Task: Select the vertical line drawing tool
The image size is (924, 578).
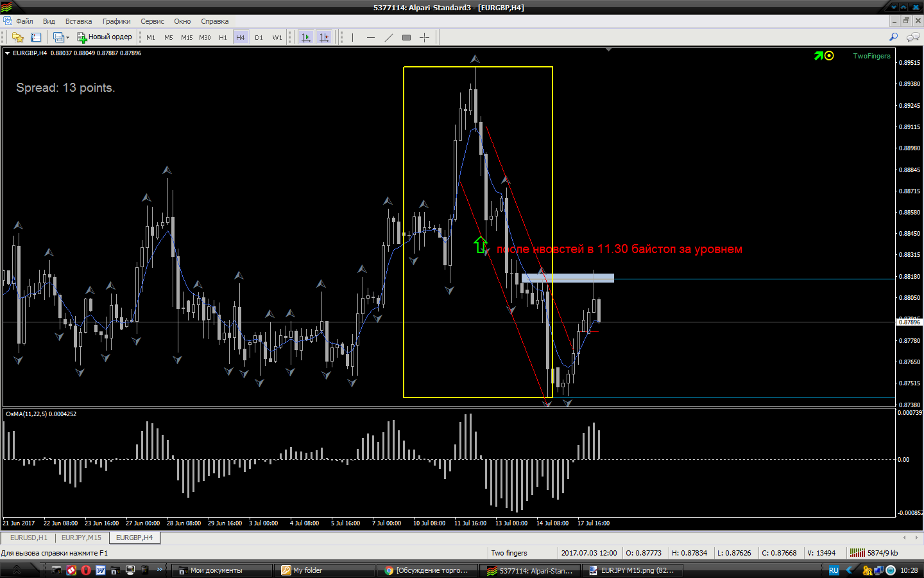Action: pyautogui.click(x=352, y=37)
